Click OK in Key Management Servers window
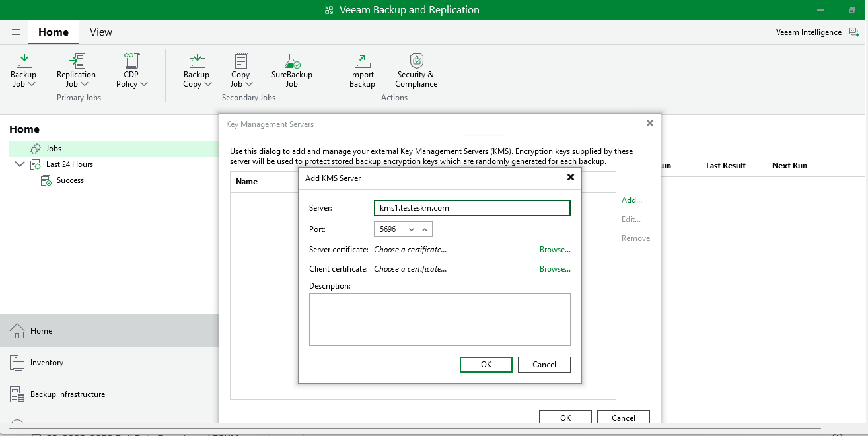The width and height of the screenshot is (868, 436). [x=565, y=418]
